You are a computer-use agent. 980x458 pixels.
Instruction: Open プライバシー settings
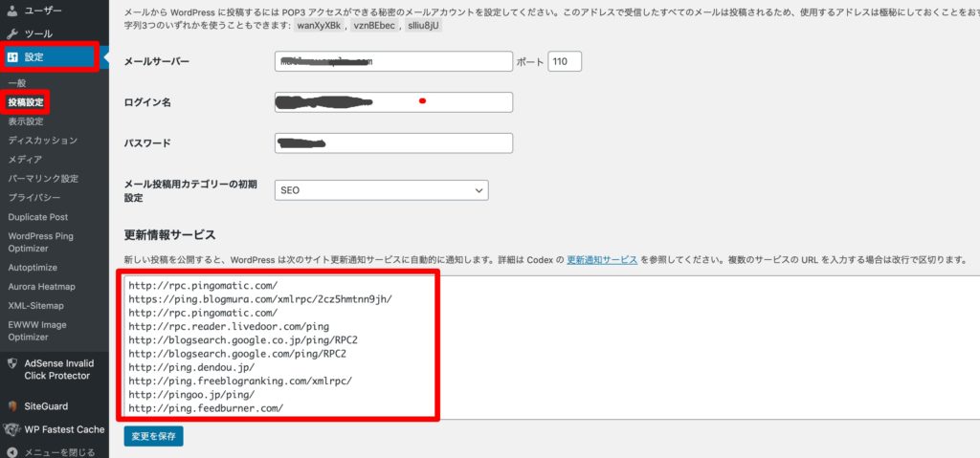tap(34, 197)
